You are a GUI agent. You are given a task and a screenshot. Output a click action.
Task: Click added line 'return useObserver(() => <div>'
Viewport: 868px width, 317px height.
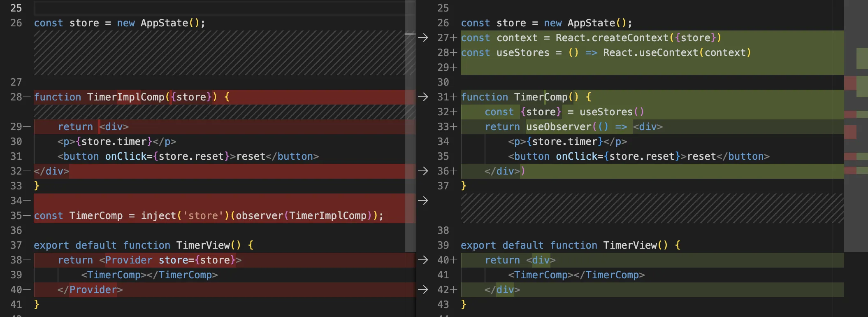[x=574, y=127]
